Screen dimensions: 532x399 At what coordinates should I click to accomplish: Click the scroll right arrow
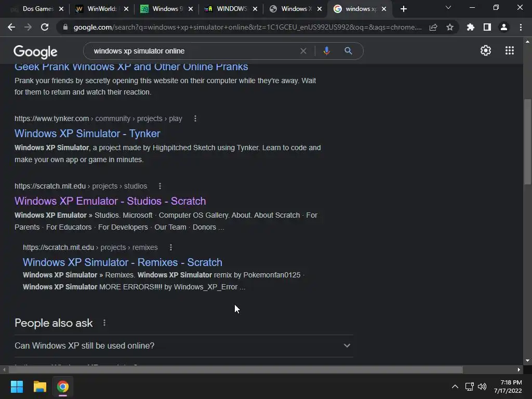point(519,369)
